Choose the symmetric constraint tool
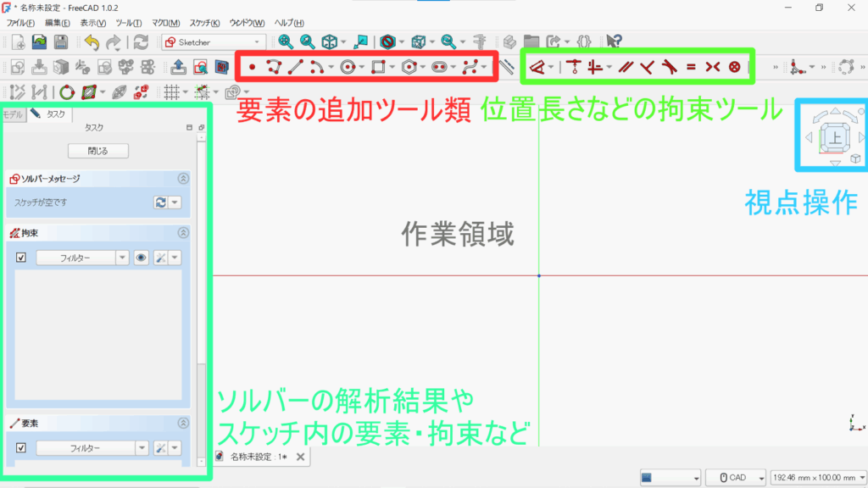The height and width of the screenshot is (488, 868). tap(712, 67)
